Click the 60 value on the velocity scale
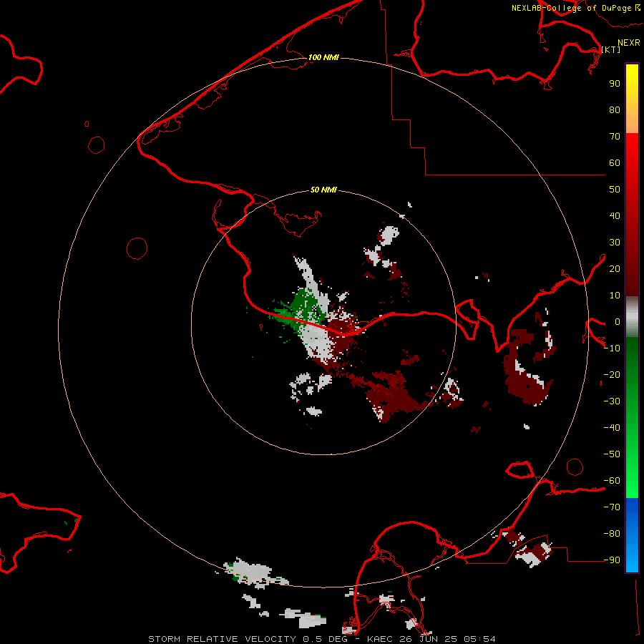Viewport: 644px width, 644px height. pyautogui.click(x=615, y=162)
